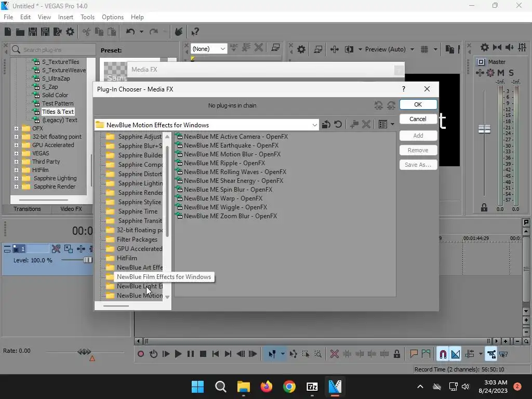Screen dimensions: 532x399
Task: Click the Record button in transport
Action: tap(140, 354)
